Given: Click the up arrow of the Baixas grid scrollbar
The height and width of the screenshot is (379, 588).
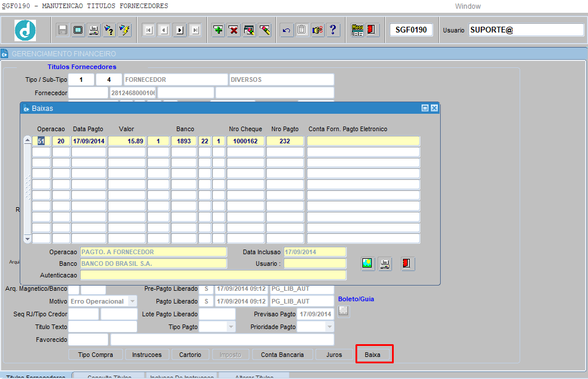Looking at the screenshot, I should [x=27, y=140].
